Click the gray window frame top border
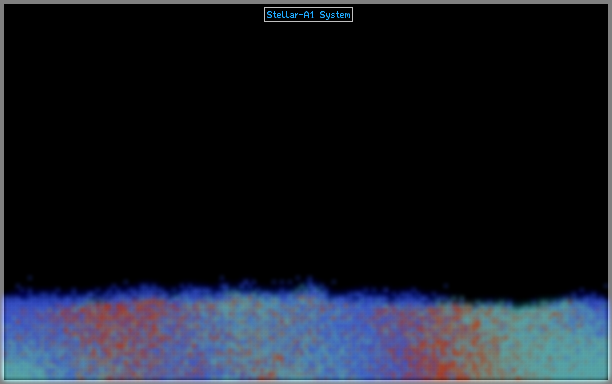This screenshot has width=612, height=384. click(x=306, y=2)
